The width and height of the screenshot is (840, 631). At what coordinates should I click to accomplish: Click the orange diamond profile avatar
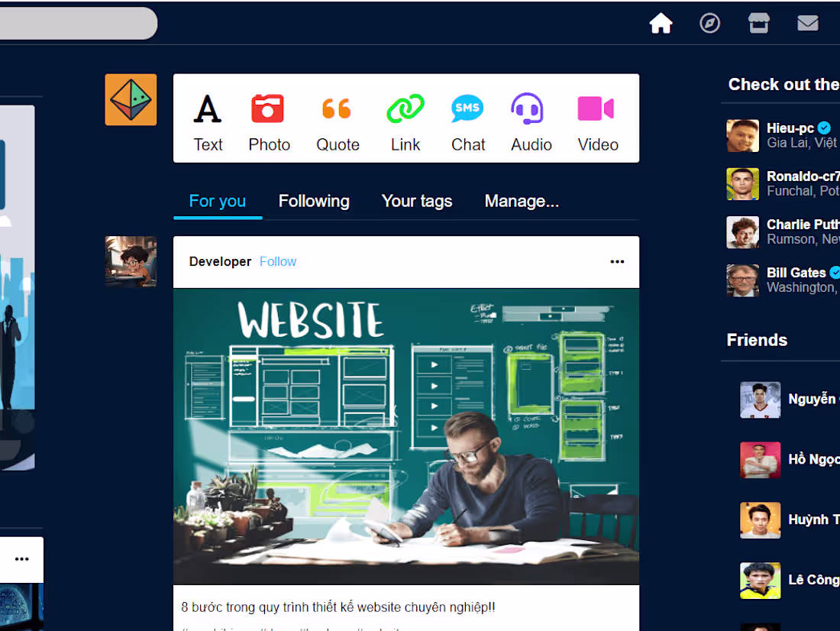click(x=131, y=100)
